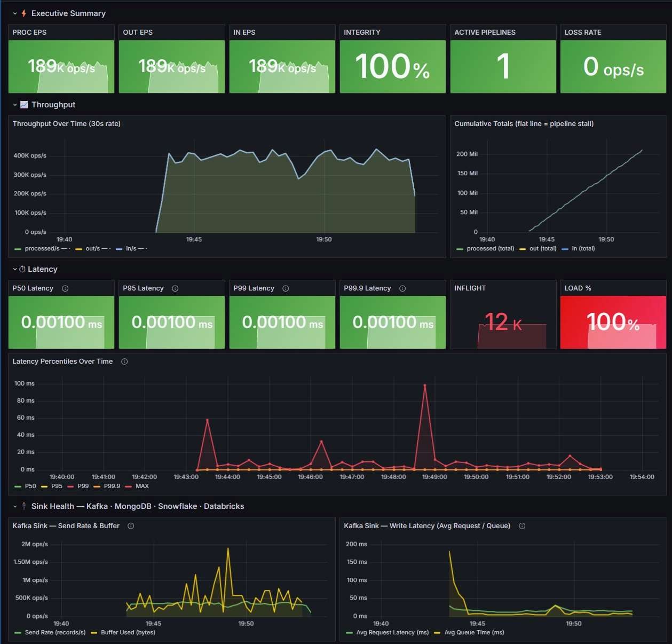The height and width of the screenshot is (644, 672).
Task: Open Throughput Over Time (30s rate) title menu
Action: pyautogui.click(x=67, y=124)
